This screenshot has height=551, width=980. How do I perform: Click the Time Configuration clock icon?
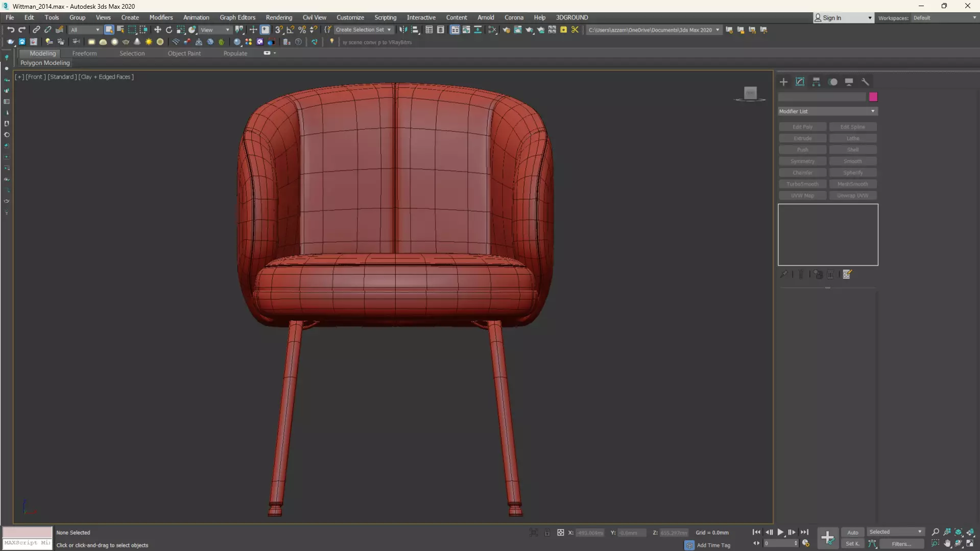pos(806,543)
